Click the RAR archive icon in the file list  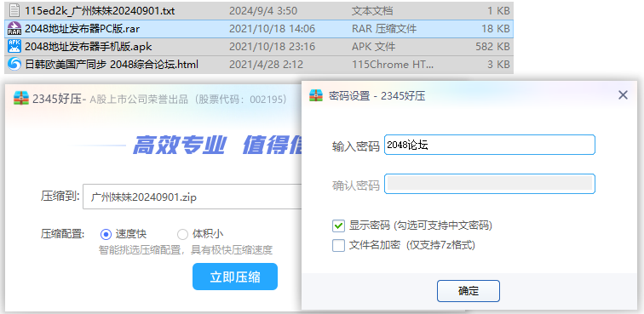click(14, 28)
